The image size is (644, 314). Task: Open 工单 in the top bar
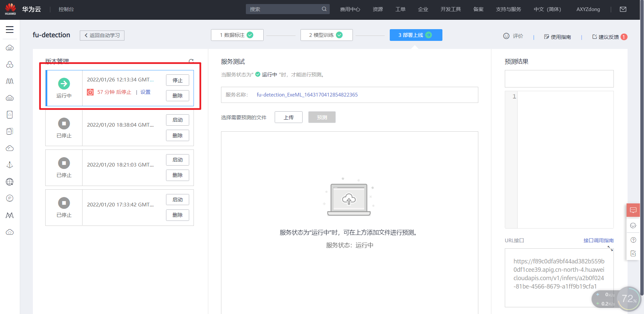coord(400,9)
